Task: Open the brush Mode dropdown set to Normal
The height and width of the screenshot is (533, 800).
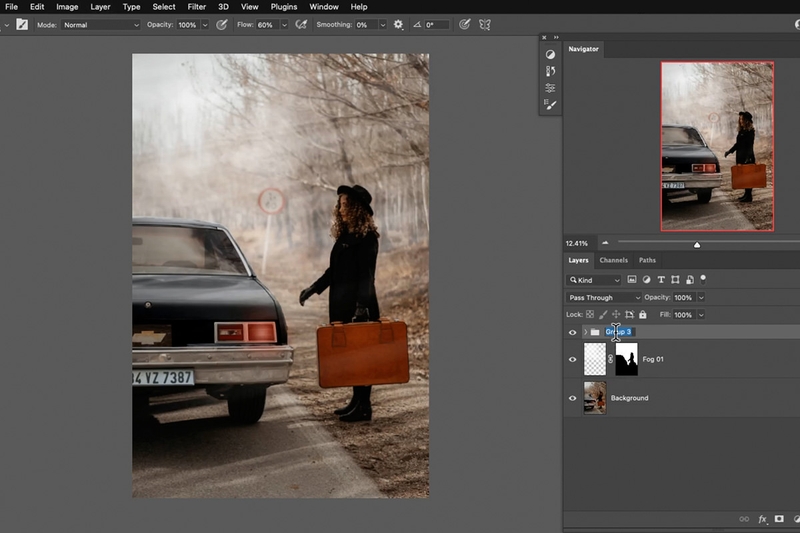Action: (101, 25)
